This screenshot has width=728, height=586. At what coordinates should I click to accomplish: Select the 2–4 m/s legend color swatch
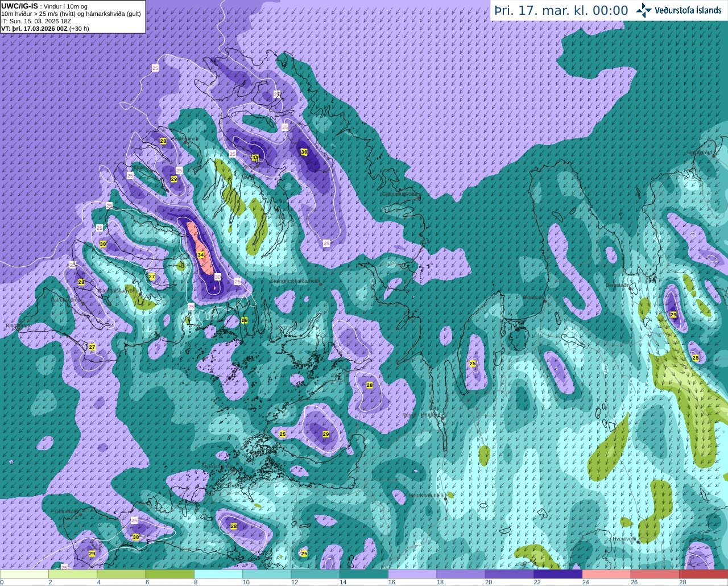click(73, 574)
